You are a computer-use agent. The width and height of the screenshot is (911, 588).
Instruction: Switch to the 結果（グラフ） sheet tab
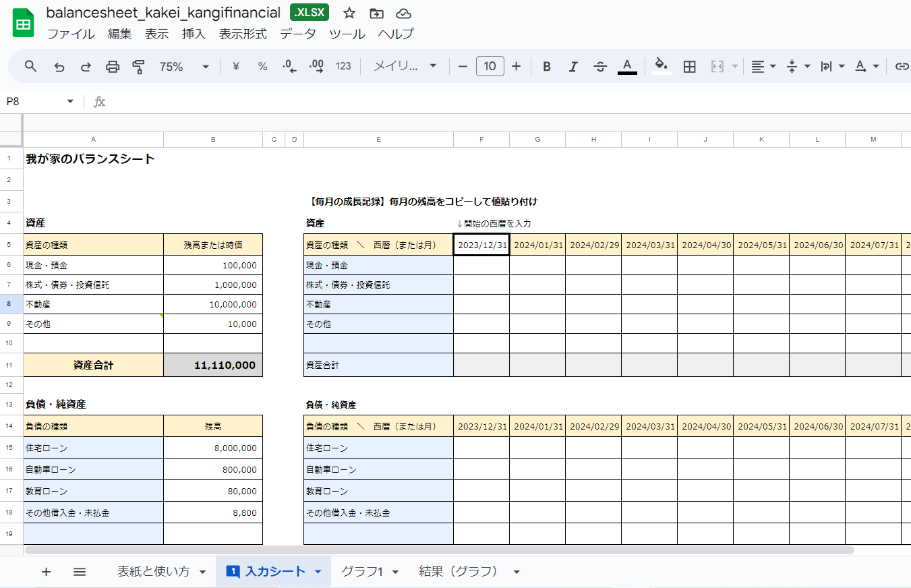point(459,572)
